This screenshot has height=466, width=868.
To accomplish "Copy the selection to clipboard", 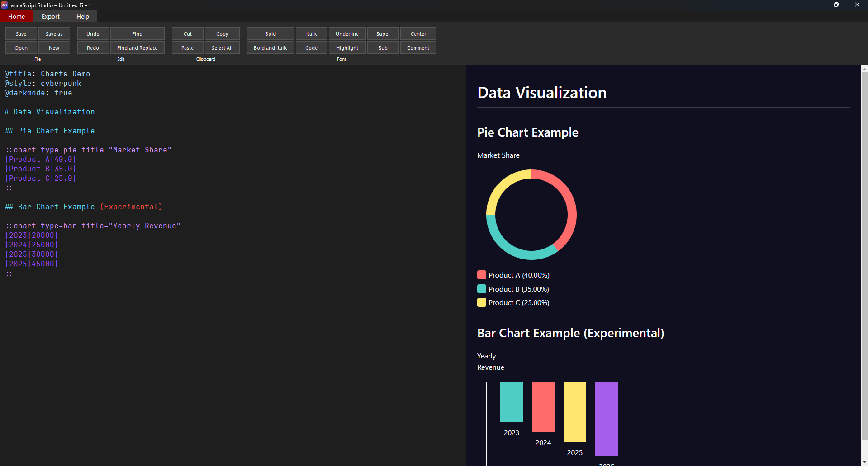I will (222, 34).
